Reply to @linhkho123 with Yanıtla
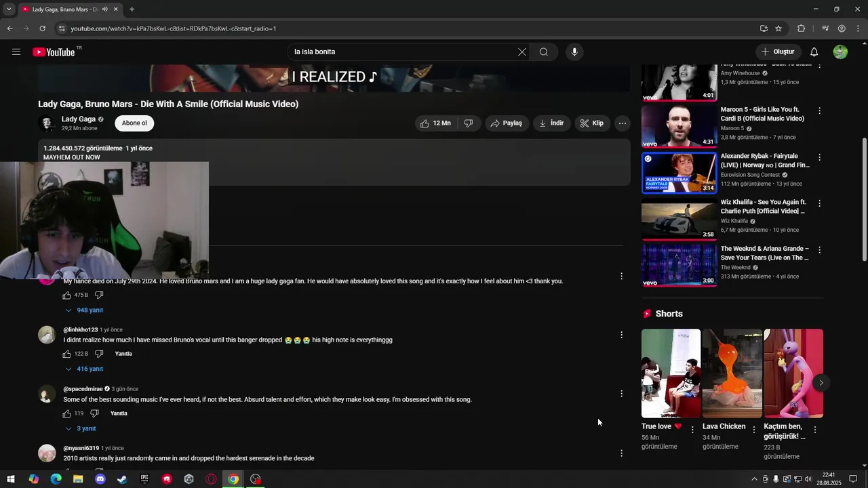 123,354
